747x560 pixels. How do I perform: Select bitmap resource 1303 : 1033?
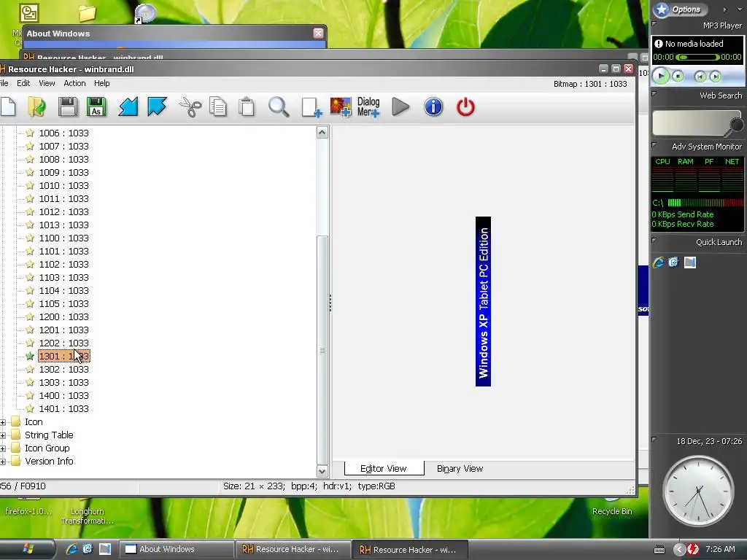pos(64,383)
